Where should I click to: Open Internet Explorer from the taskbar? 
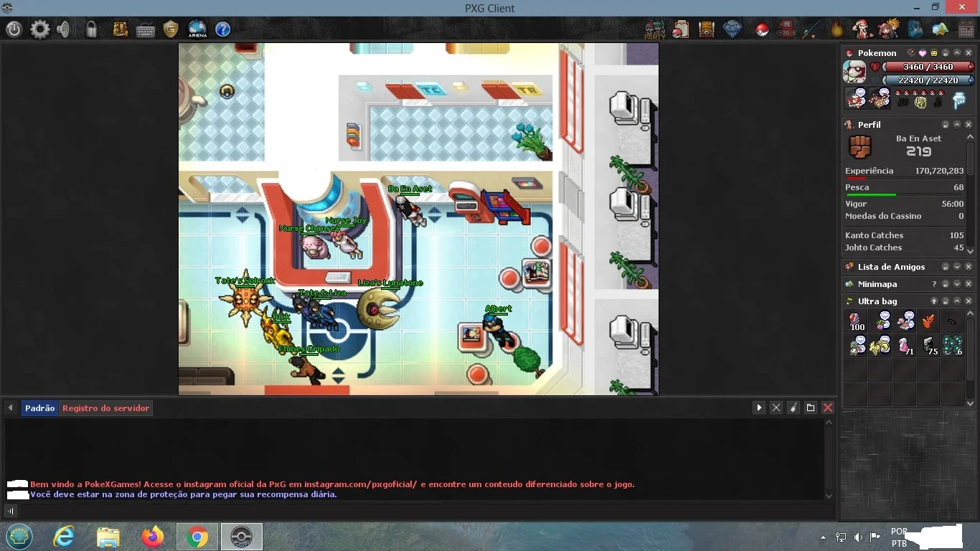[64, 537]
